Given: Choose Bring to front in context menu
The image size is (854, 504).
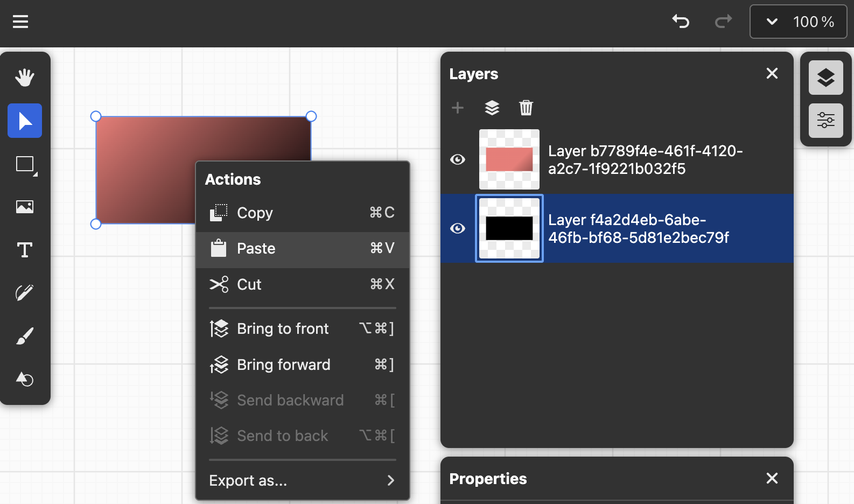Looking at the screenshot, I should (x=302, y=328).
